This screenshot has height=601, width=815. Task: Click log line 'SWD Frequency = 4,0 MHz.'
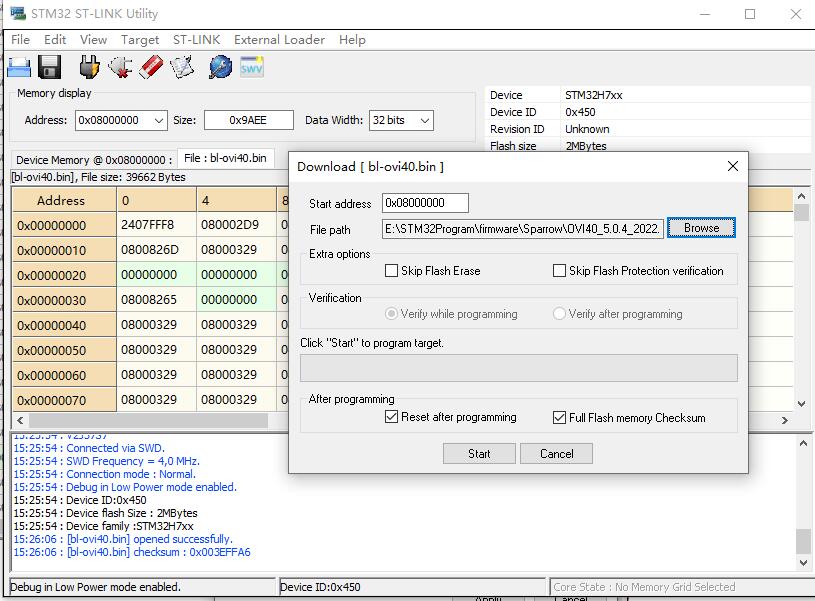point(107,461)
